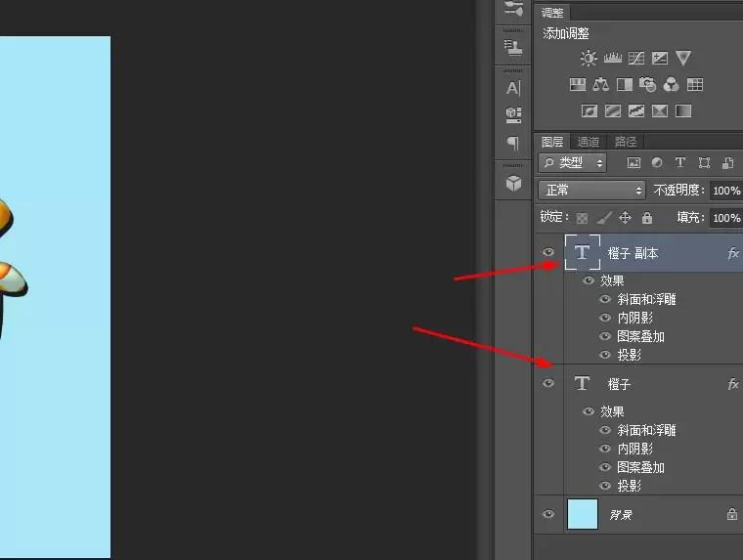Image resolution: width=743 pixels, height=560 pixels.
Task: Open the 不透明度 100% opacity field
Action: pos(726,191)
